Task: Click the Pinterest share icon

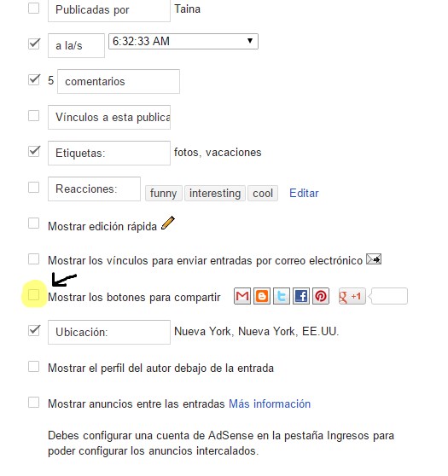Action: (x=321, y=296)
